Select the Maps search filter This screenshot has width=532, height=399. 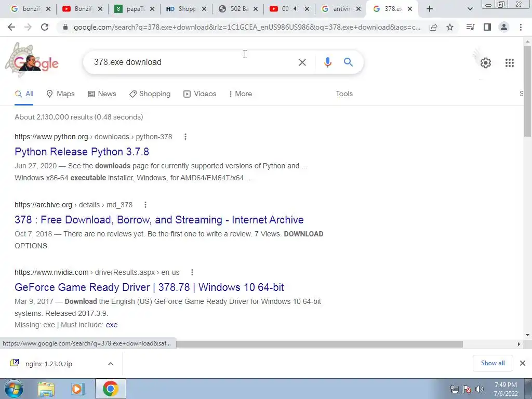click(x=60, y=94)
